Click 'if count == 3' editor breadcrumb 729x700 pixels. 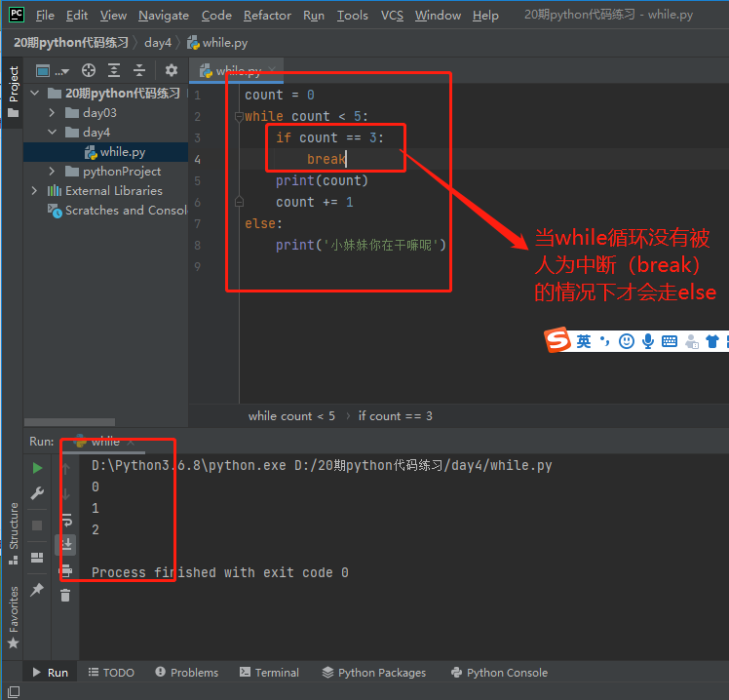point(395,416)
